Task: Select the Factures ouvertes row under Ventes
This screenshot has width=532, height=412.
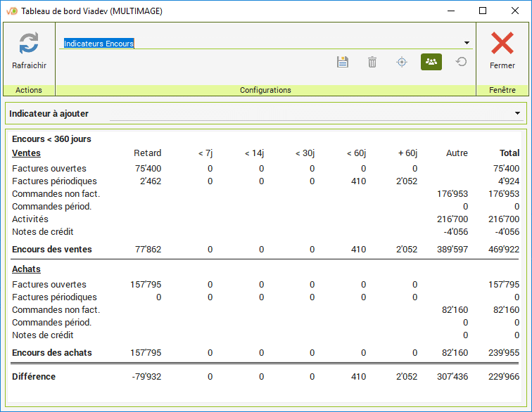Action: coord(49,169)
